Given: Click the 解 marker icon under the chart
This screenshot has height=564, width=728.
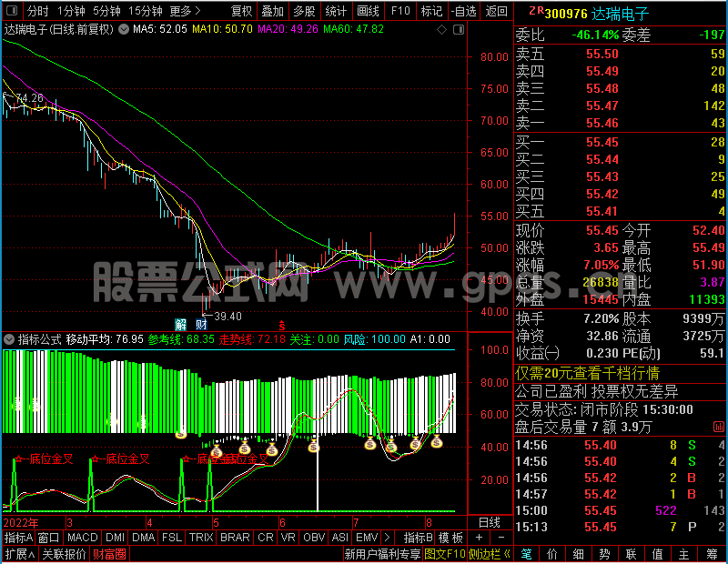Looking at the screenshot, I should pos(180,324).
